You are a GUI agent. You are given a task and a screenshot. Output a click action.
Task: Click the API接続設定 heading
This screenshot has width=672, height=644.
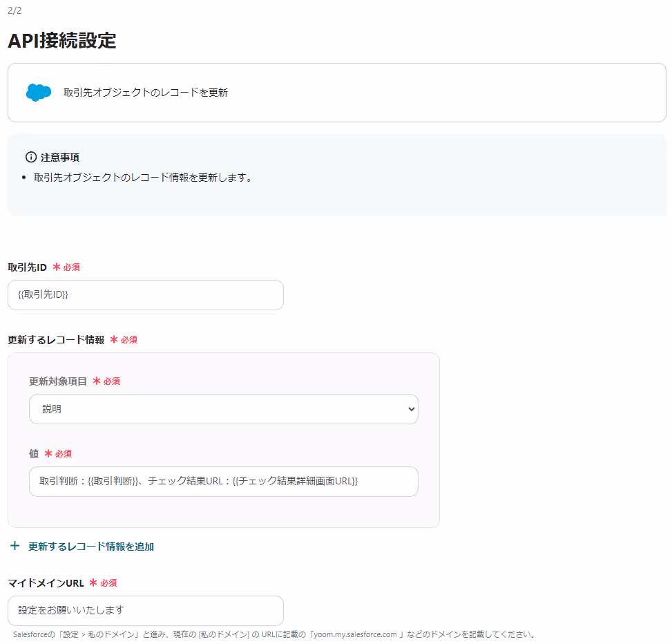61,40
